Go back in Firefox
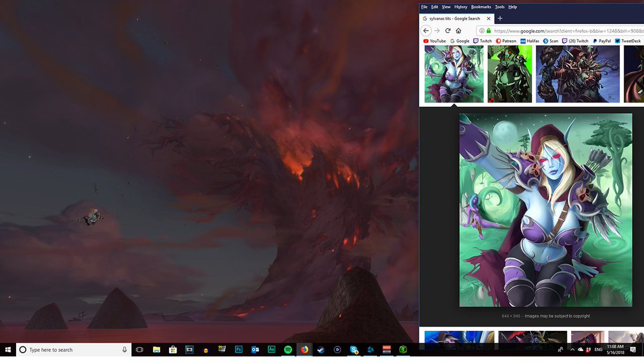The height and width of the screenshot is (362, 644). pyautogui.click(x=426, y=31)
